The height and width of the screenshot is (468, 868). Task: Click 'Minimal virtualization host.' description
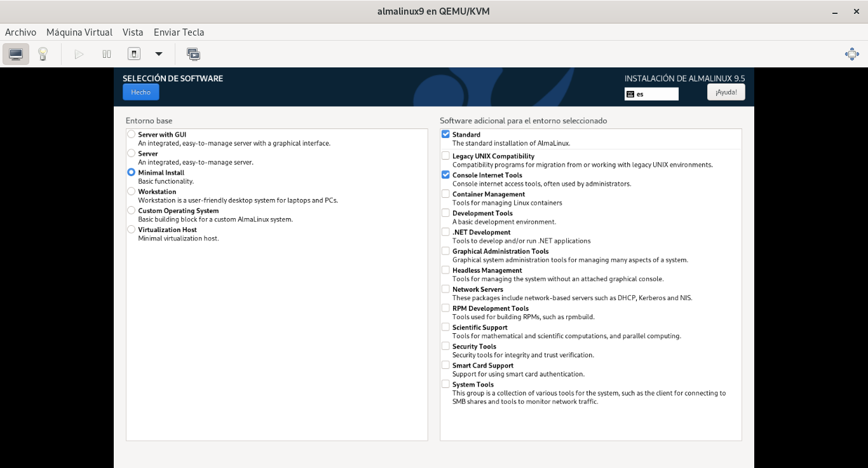[179, 238]
